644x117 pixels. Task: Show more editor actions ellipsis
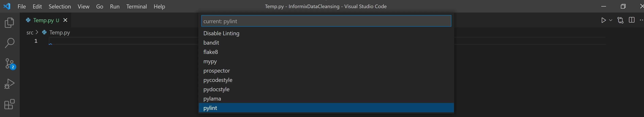(641, 20)
